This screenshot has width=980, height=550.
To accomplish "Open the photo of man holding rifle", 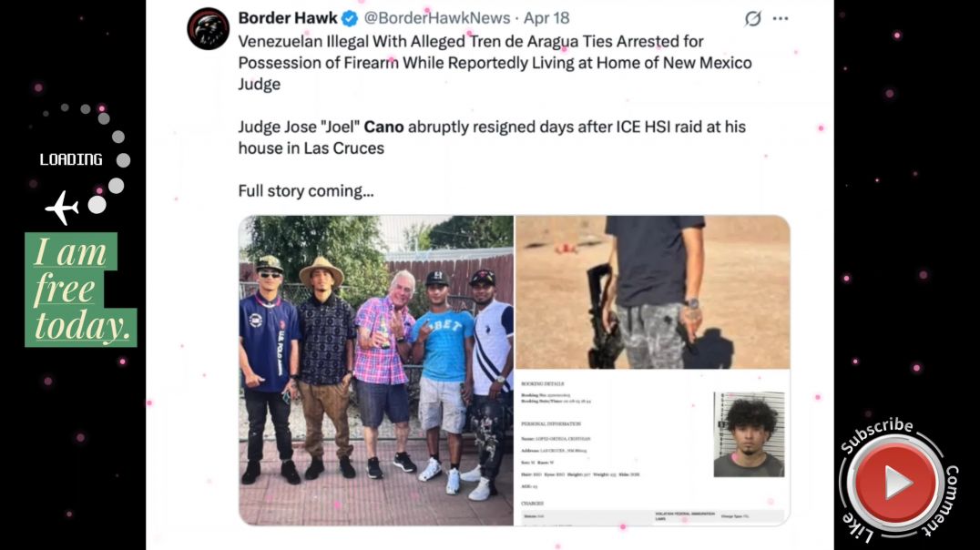I will [652, 292].
